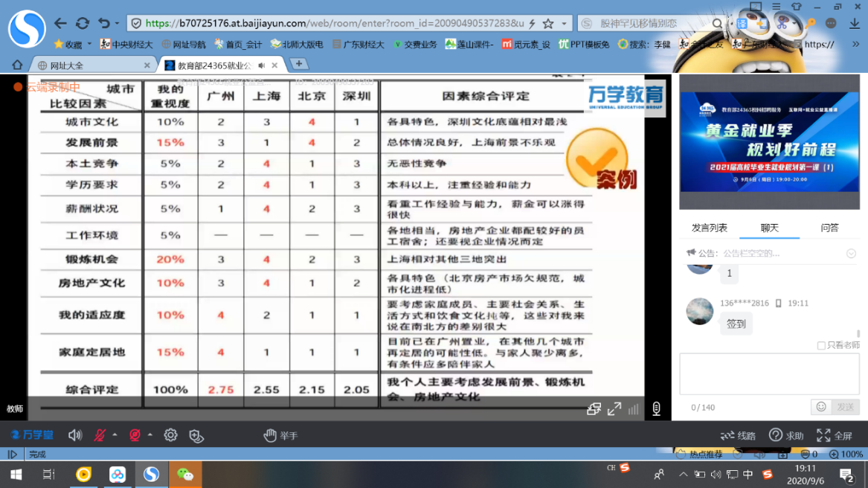
Task: Toggle the disabled camera icon
Action: [x=135, y=435]
